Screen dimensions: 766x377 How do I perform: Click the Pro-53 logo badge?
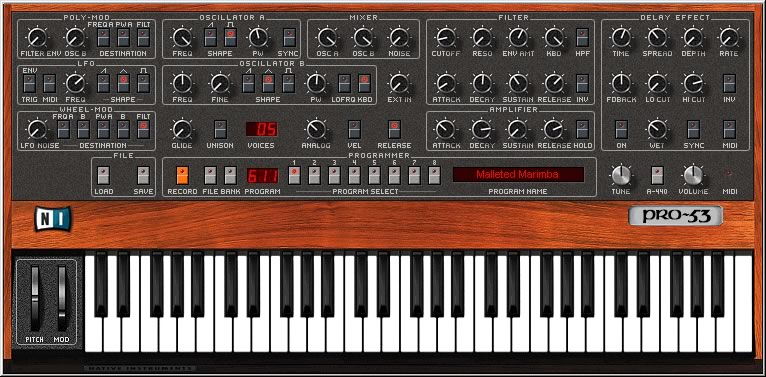point(676,215)
